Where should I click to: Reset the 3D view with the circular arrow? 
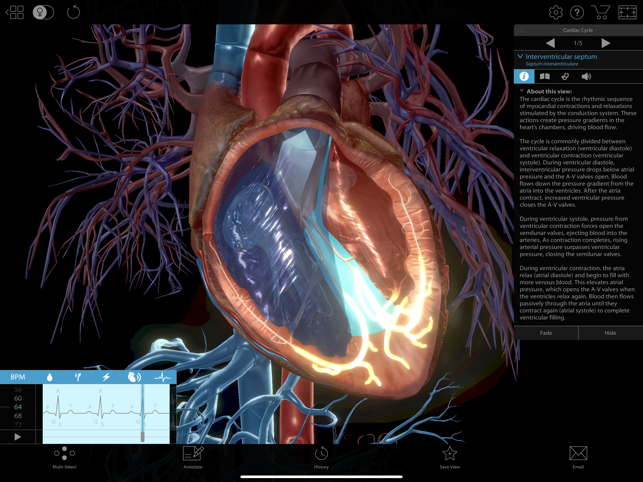click(x=73, y=13)
